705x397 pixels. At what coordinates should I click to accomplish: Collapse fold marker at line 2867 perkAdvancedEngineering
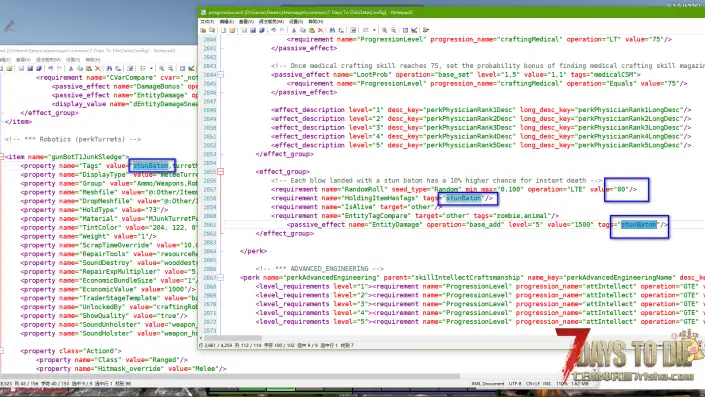(x=221, y=277)
